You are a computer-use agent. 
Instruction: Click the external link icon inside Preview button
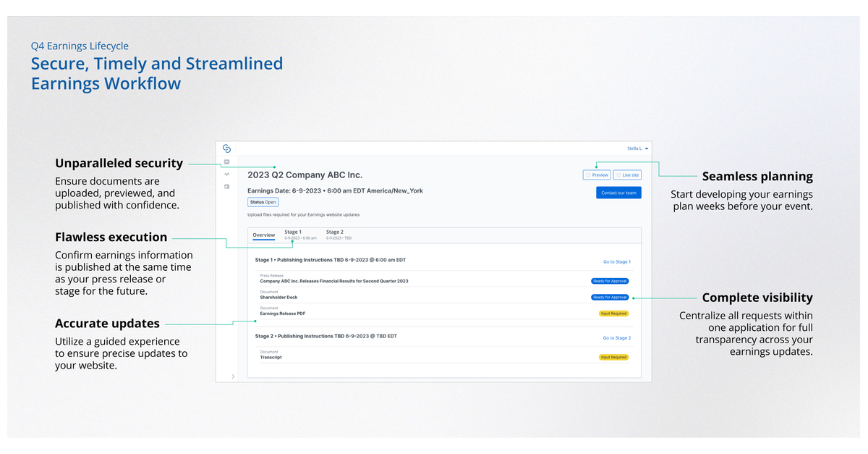(x=589, y=175)
